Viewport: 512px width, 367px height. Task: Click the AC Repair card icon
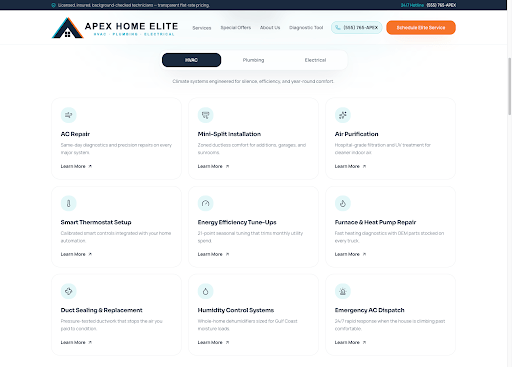pos(69,115)
